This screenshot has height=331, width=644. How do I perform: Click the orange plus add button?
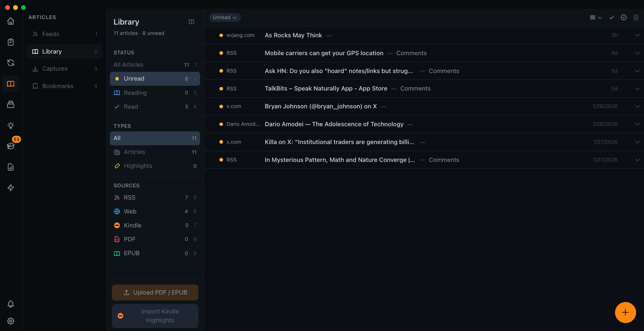coord(625,312)
